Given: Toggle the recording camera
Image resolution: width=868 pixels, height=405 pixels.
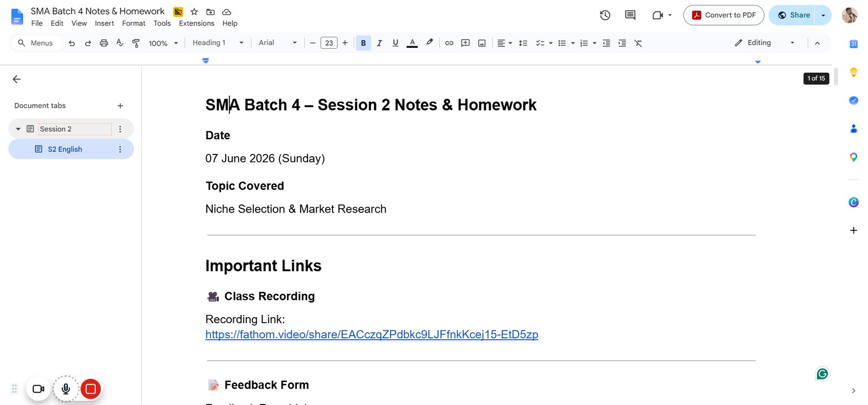Looking at the screenshot, I should point(39,389).
